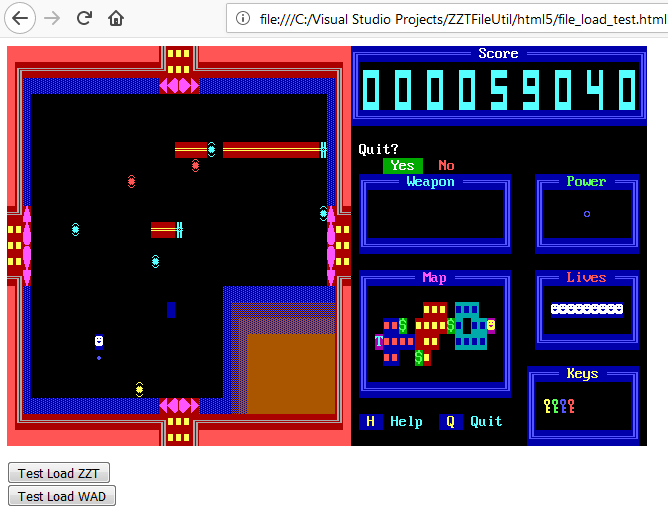Click the small circle in Power panel
Viewport: 668px width, 506px height.
click(587, 214)
